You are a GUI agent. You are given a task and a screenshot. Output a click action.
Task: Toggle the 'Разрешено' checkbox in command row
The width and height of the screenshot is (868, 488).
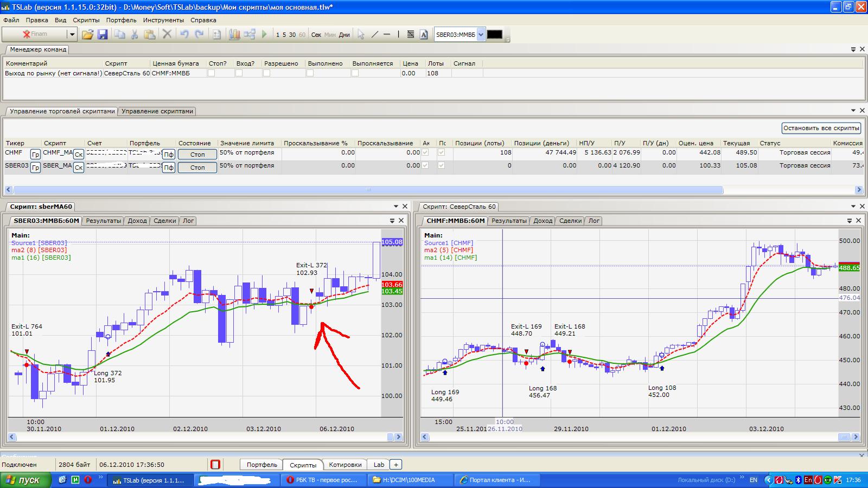click(x=266, y=73)
